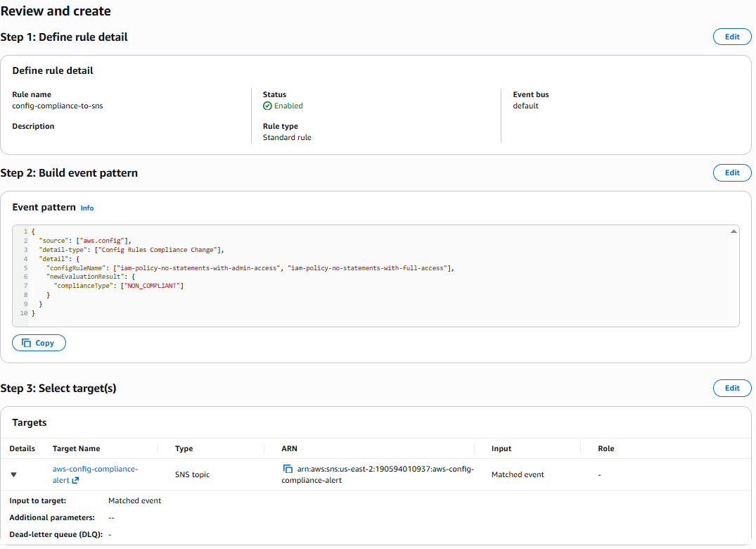
Task: Click the Details column header
Action: point(23,448)
